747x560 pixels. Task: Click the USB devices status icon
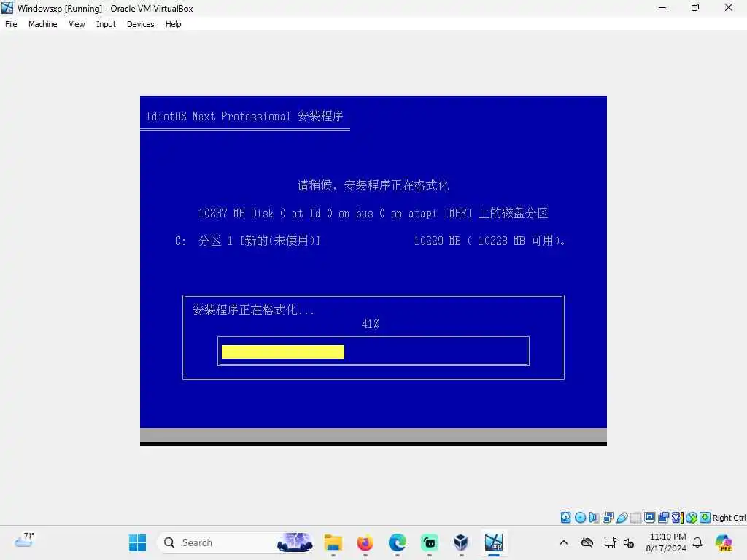[622, 517]
